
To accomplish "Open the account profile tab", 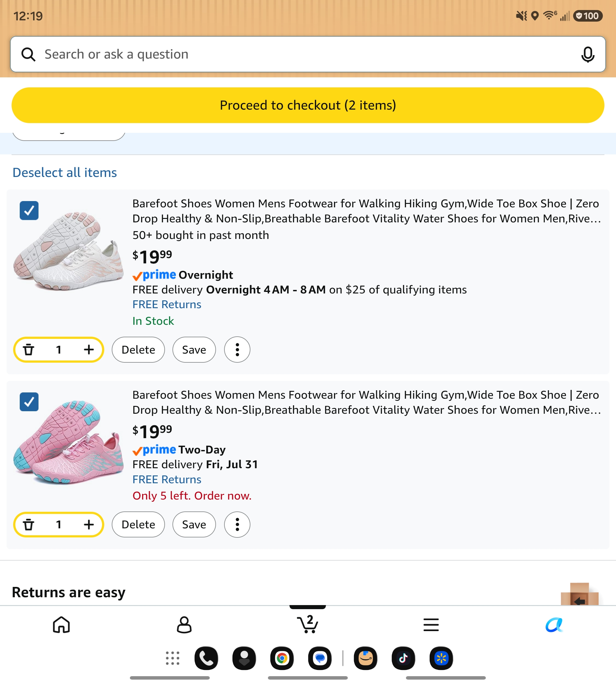I will (x=184, y=624).
